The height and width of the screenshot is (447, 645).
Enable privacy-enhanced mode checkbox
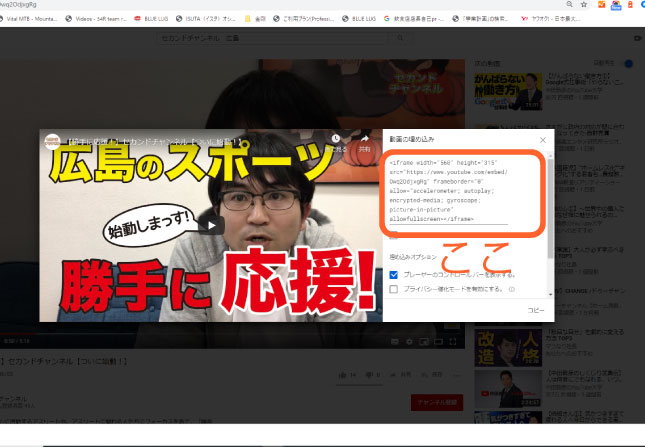coord(393,289)
